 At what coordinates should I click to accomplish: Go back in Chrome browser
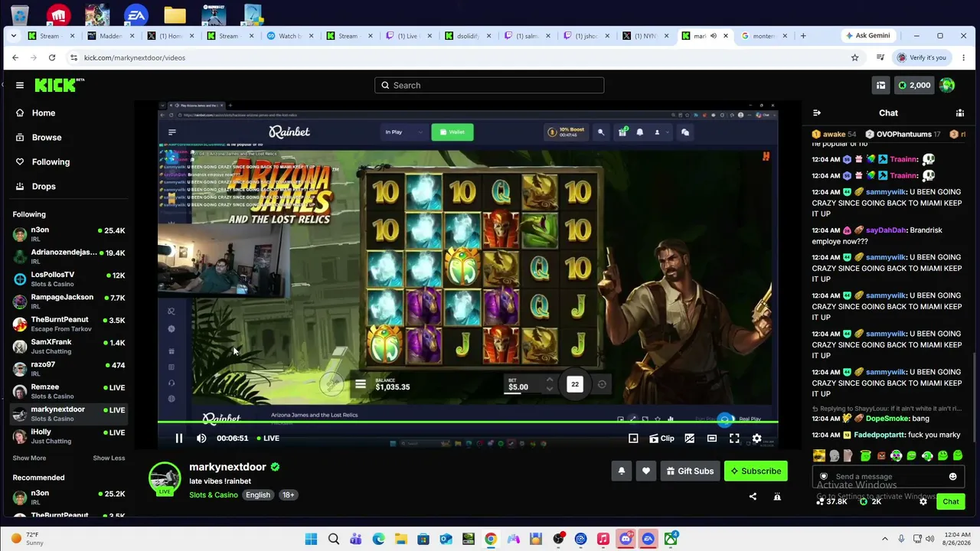(x=15, y=57)
